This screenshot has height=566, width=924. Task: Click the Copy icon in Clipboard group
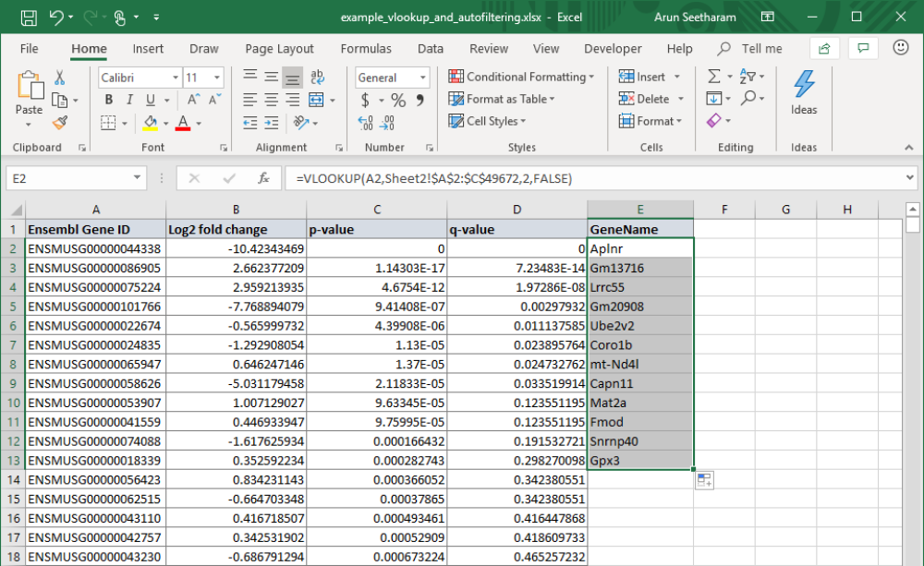(x=59, y=101)
